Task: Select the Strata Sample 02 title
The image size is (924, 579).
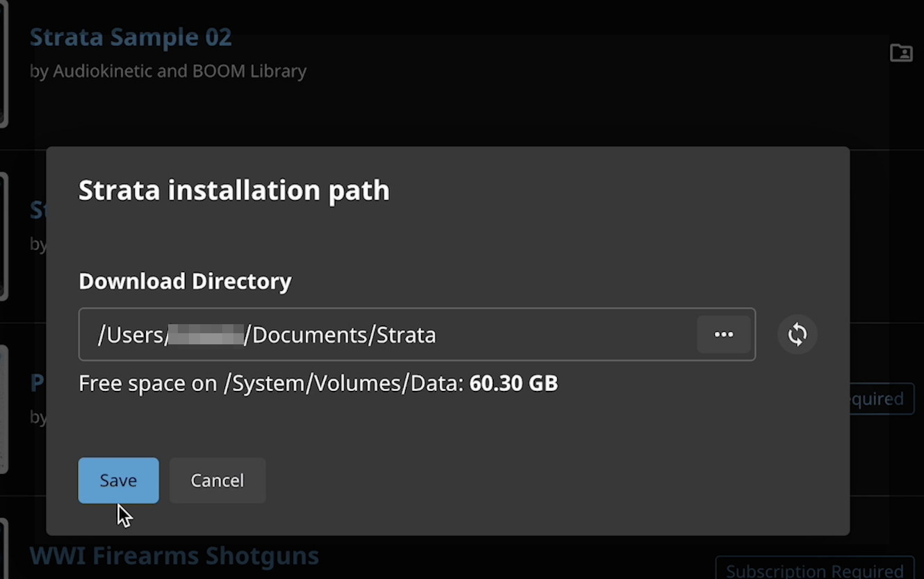Action: coord(131,37)
